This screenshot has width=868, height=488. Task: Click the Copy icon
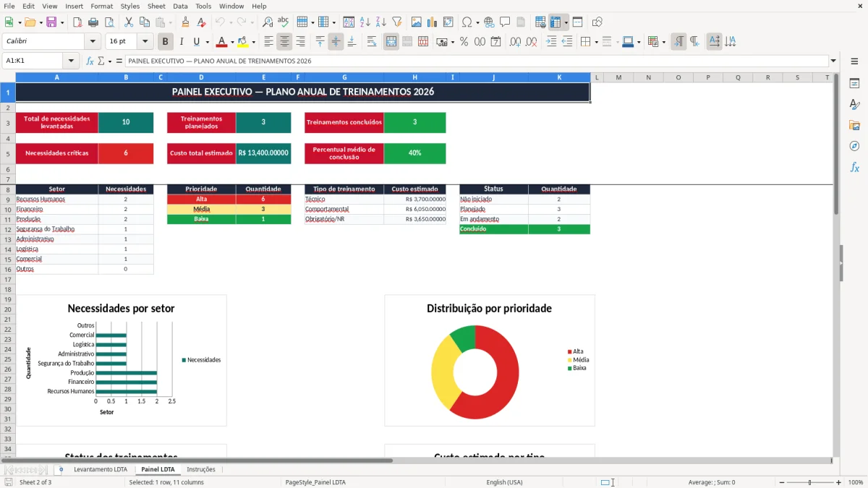tap(144, 22)
